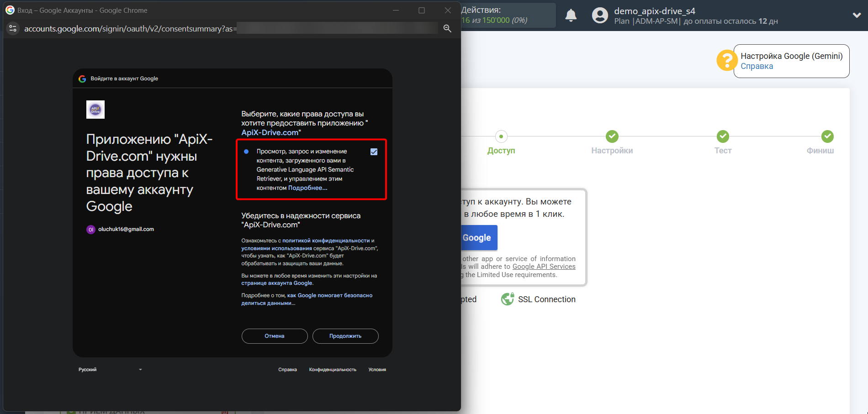Click the yellow question mark icon near Настройка Google (Gemini)
868x414 pixels.
click(x=727, y=60)
